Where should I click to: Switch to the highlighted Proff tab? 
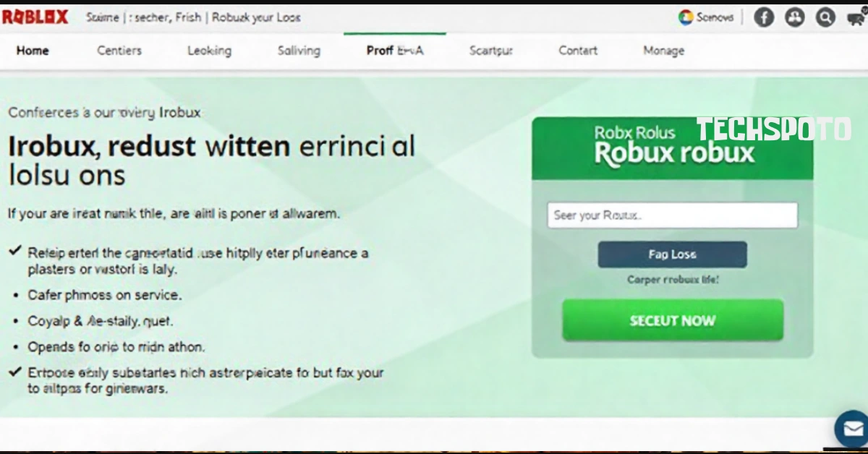(395, 51)
